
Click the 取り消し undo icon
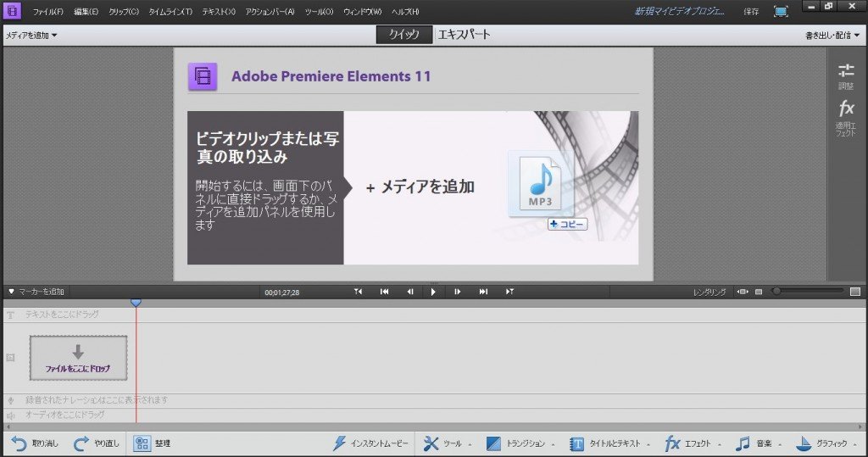19,443
